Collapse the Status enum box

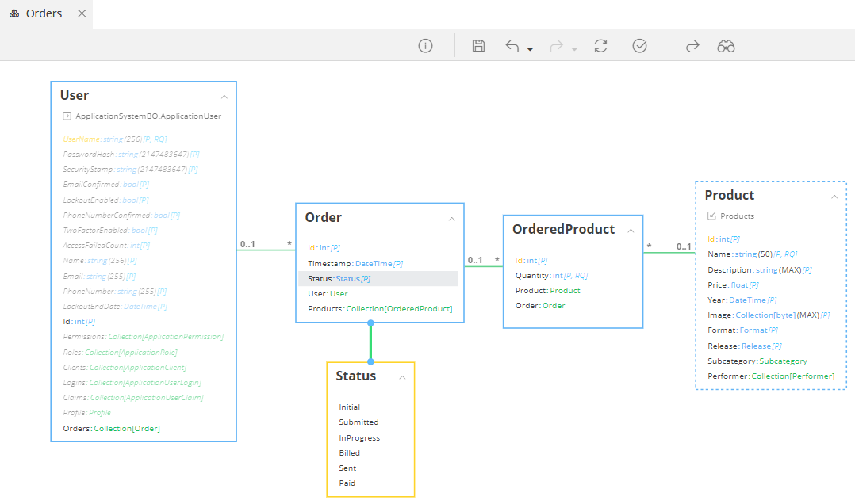(402, 377)
